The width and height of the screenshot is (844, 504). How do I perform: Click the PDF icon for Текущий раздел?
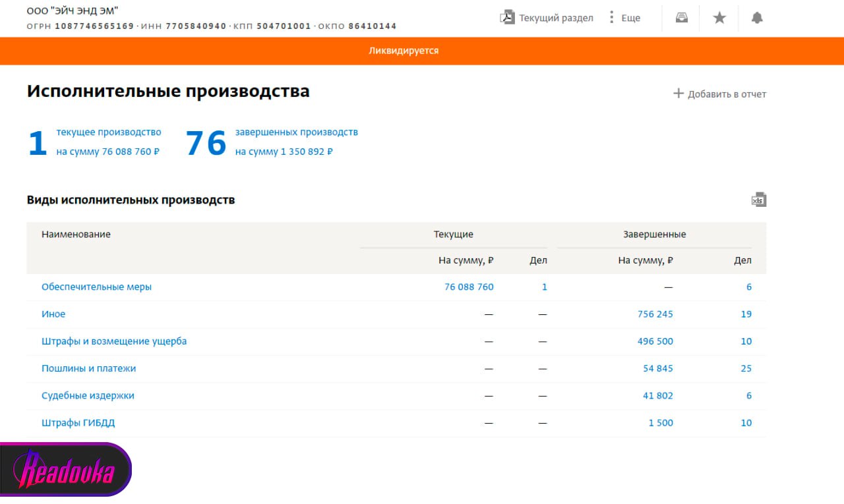pyautogui.click(x=506, y=18)
